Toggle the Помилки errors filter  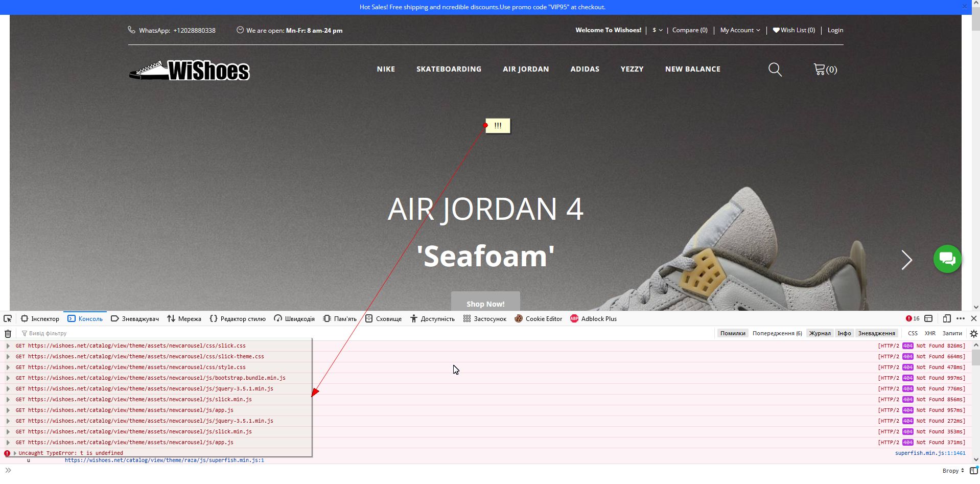click(733, 333)
